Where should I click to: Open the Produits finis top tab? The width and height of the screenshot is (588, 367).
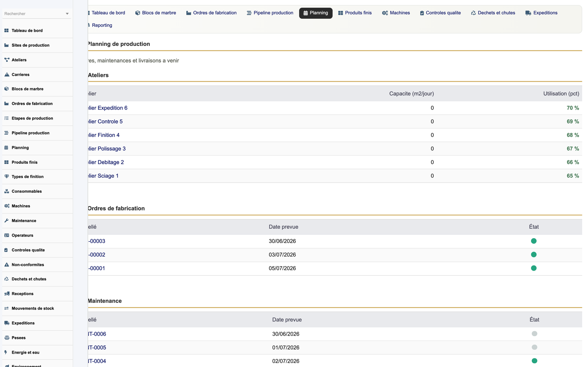click(x=355, y=13)
